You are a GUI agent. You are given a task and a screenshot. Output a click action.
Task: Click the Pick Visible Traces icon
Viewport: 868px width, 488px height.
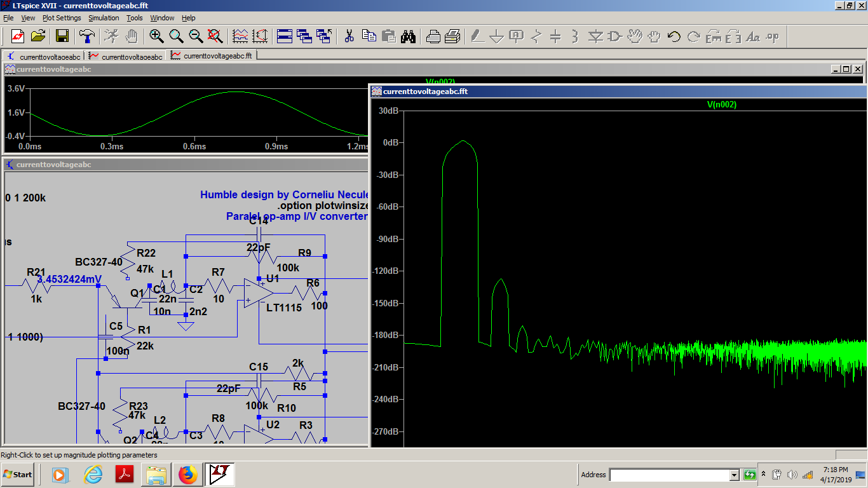click(x=240, y=36)
